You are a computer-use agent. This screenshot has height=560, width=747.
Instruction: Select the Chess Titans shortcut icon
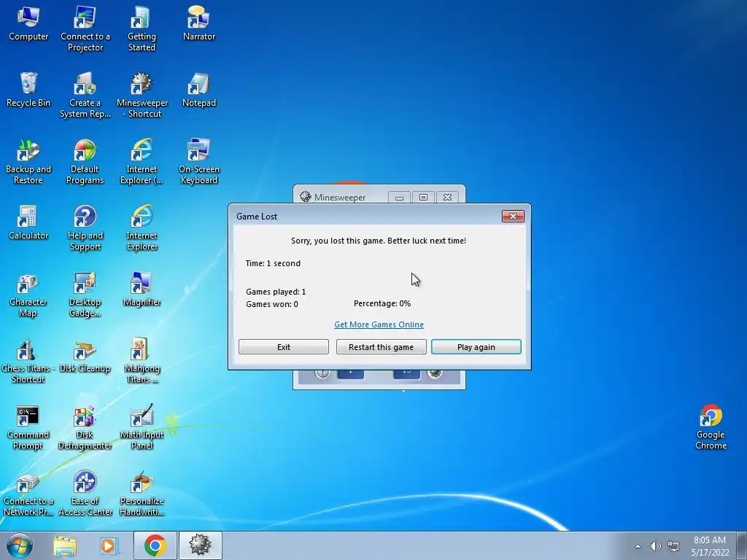click(28, 360)
